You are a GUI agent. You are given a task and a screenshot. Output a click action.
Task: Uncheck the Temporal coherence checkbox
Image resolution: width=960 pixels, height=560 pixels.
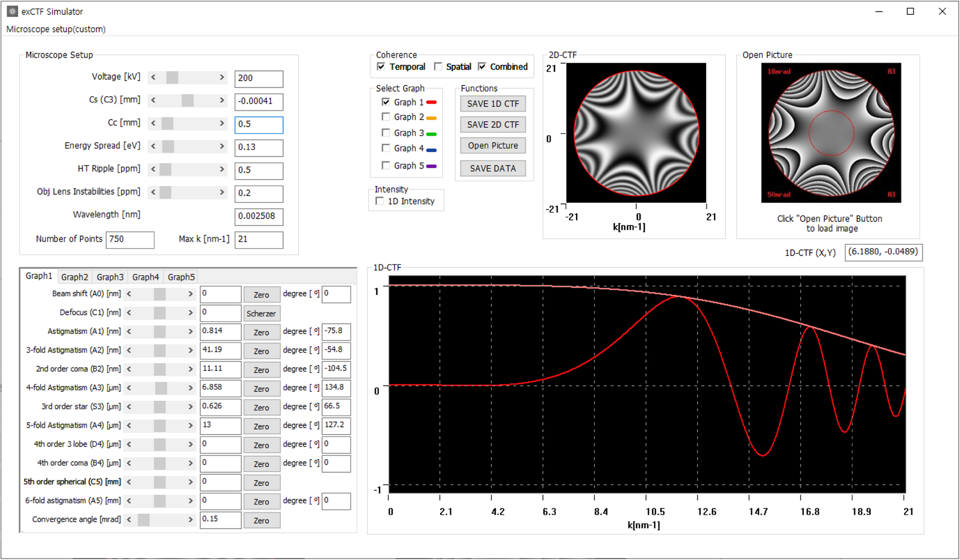coord(381,67)
